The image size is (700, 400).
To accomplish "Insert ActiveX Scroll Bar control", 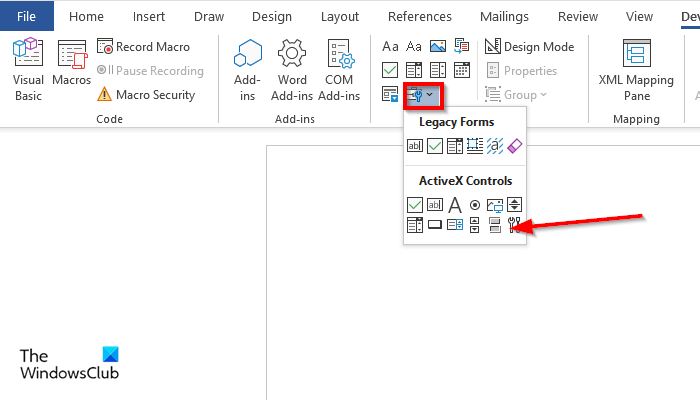I will point(475,225).
